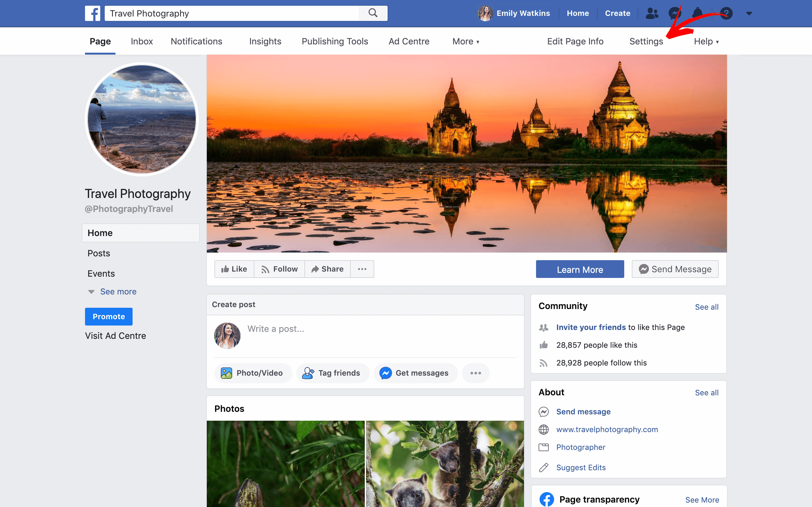Open the friend requests icon

click(x=652, y=13)
